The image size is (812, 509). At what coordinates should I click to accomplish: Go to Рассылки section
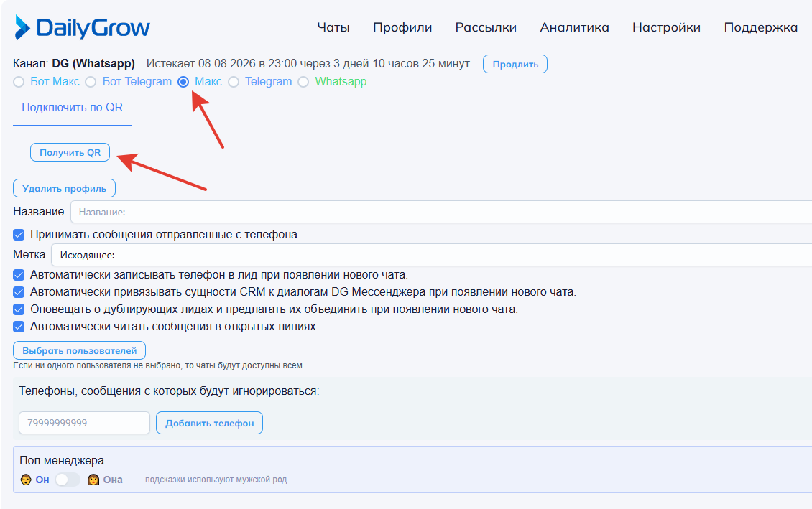pyautogui.click(x=486, y=27)
